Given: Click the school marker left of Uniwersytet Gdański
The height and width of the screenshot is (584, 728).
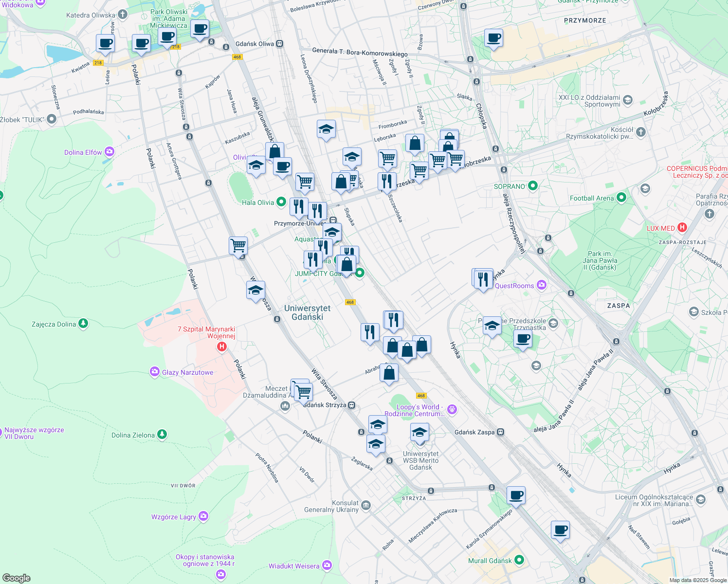Looking at the screenshot, I should coord(255,291).
